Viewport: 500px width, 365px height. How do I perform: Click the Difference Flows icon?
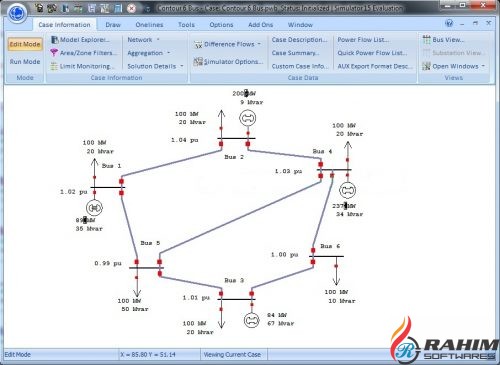(x=198, y=45)
